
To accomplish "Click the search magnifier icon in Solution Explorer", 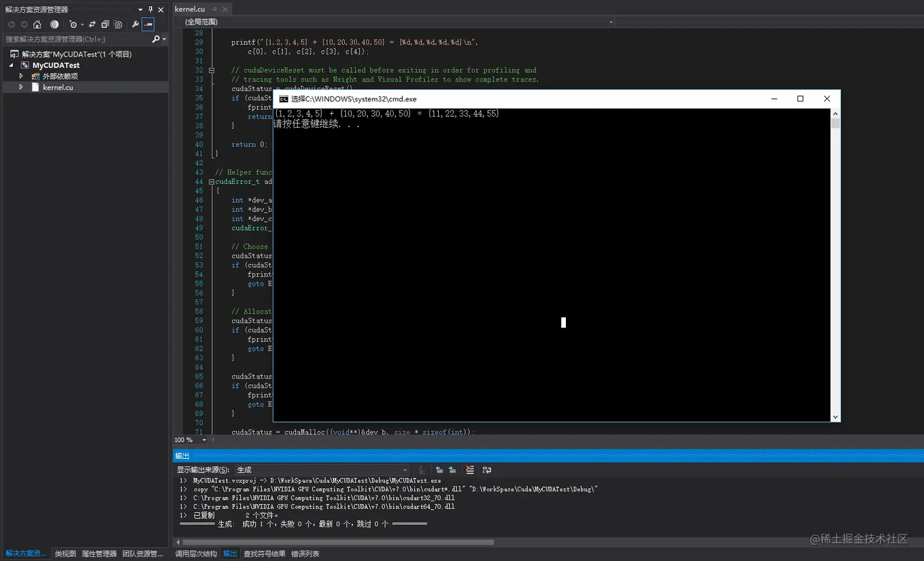I will pos(155,39).
